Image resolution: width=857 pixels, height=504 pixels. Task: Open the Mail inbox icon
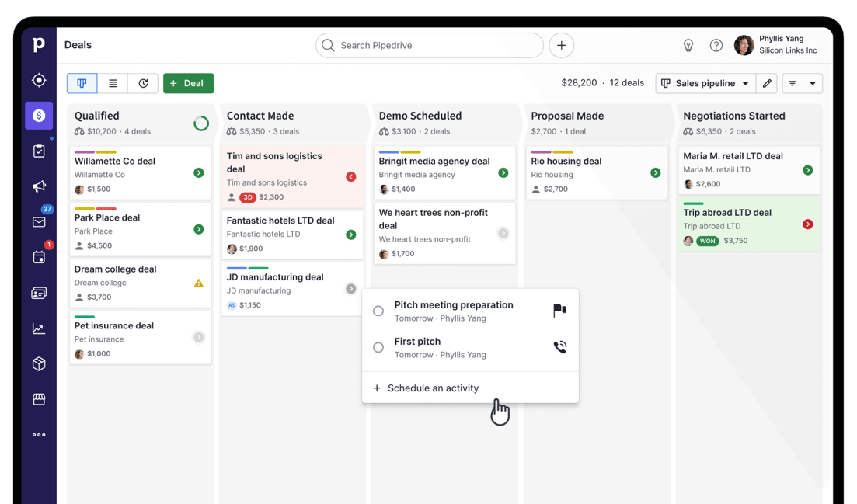(39, 222)
